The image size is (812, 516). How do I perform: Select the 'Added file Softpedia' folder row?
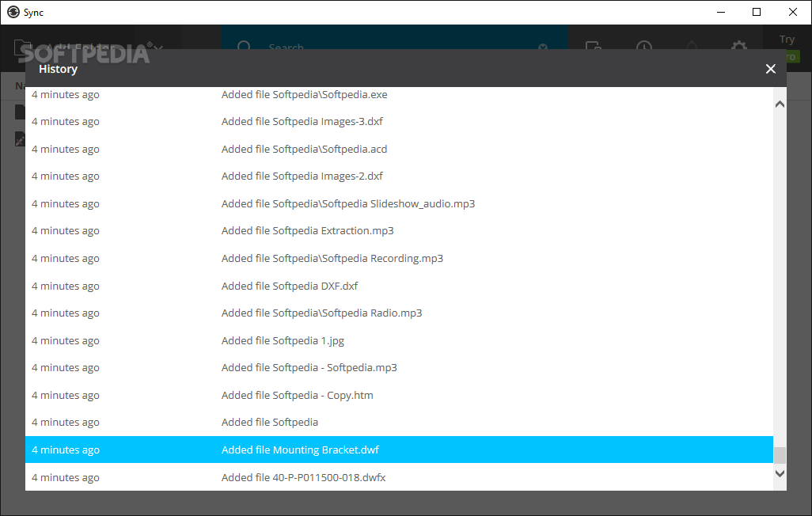click(x=399, y=423)
